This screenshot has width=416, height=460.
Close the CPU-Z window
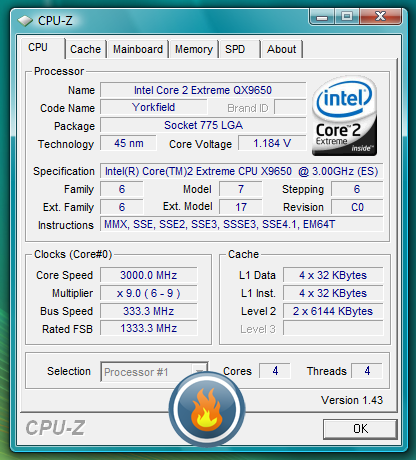[x=380, y=17]
